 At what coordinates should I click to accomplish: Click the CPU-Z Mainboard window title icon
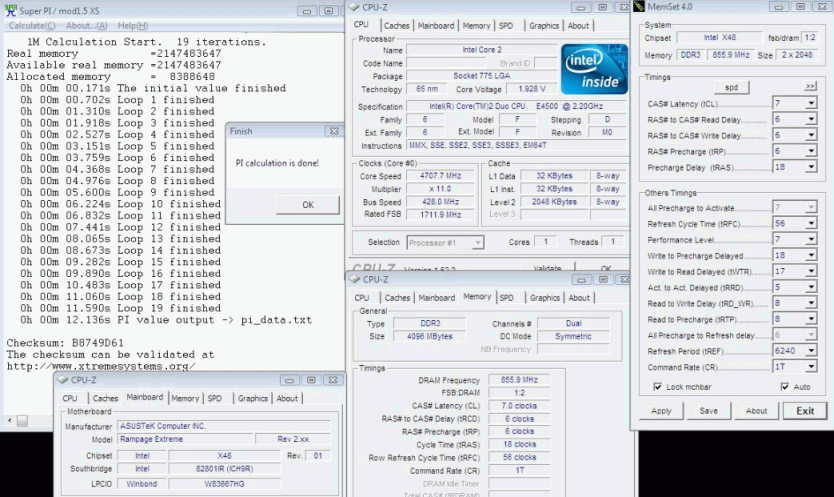click(x=63, y=379)
